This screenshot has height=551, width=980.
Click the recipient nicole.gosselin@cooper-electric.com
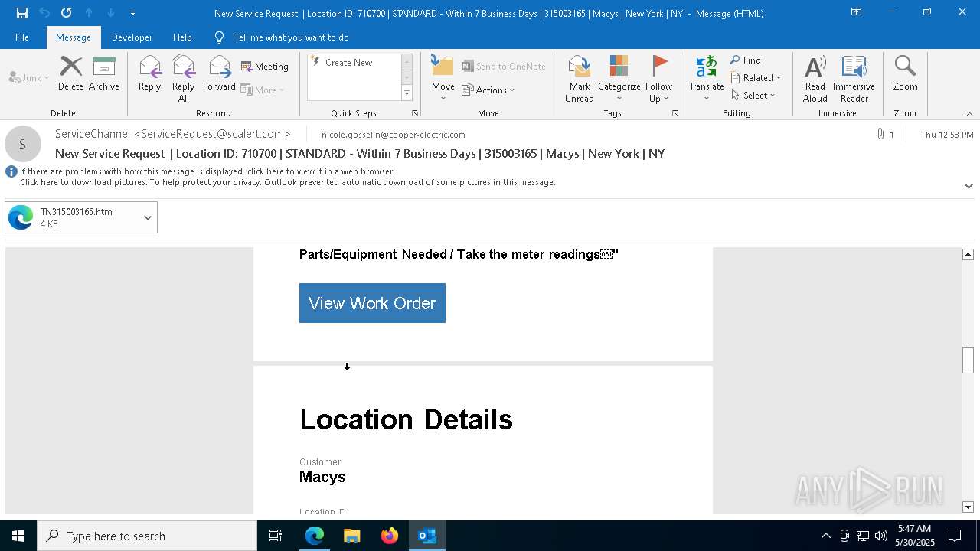394,135
